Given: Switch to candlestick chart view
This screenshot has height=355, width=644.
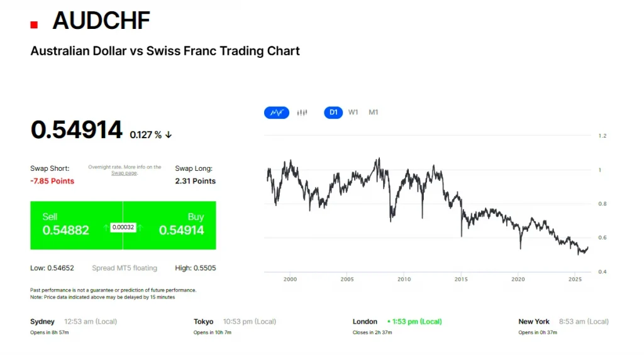Looking at the screenshot, I should click(x=302, y=112).
